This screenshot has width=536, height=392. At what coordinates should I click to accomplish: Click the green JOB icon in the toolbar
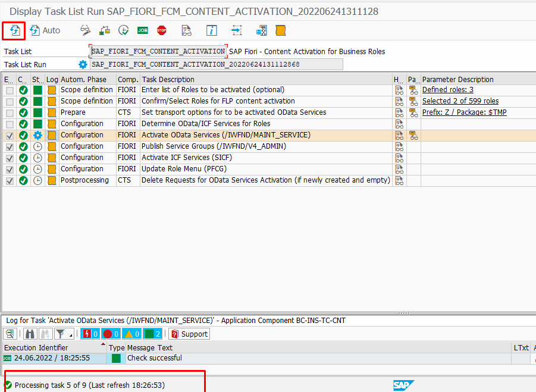point(143,31)
